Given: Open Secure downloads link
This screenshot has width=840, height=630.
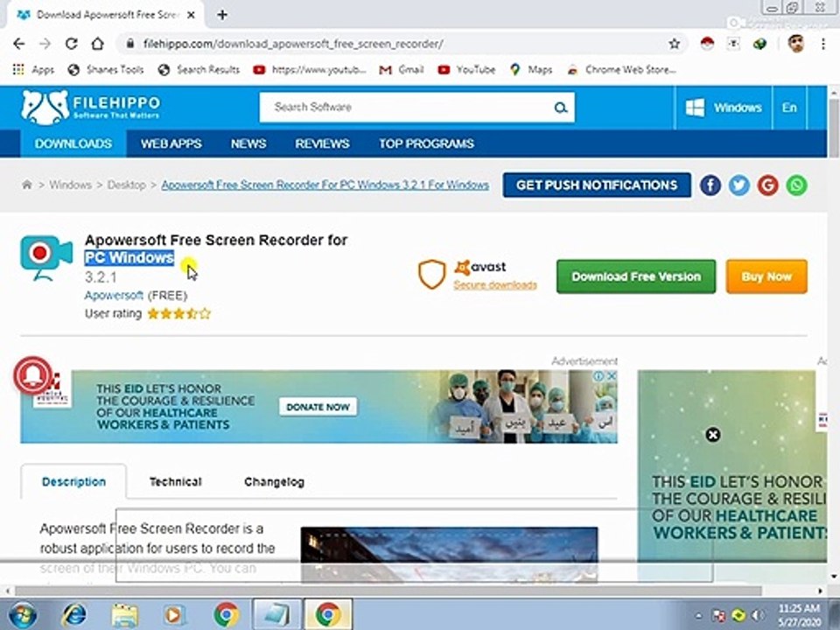Looking at the screenshot, I should coord(495,285).
